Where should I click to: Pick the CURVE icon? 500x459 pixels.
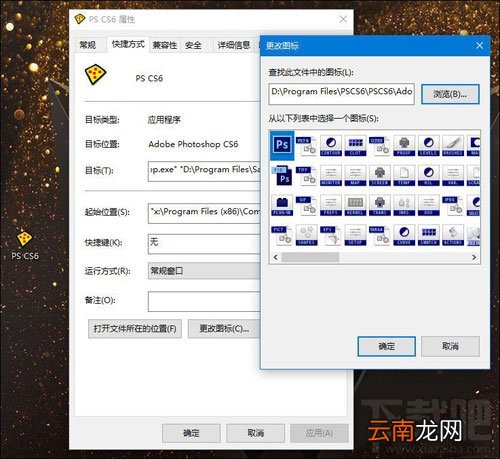pyautogui.click(x=404, y=235)
